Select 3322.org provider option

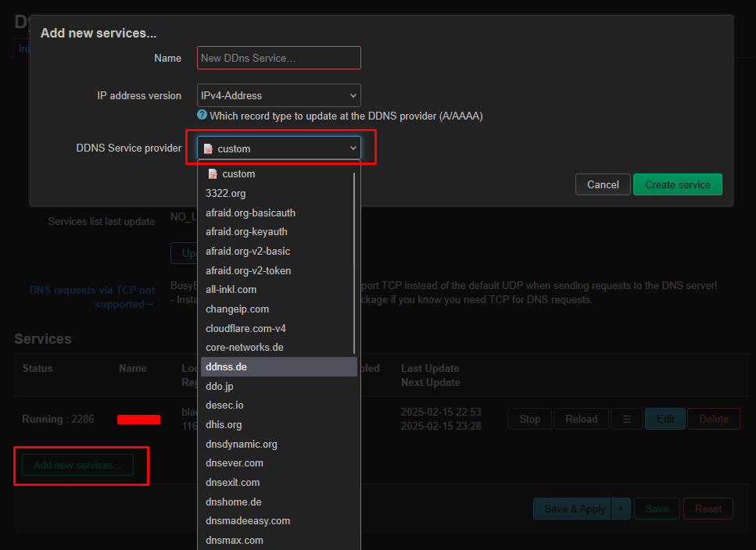click(278, 193)
